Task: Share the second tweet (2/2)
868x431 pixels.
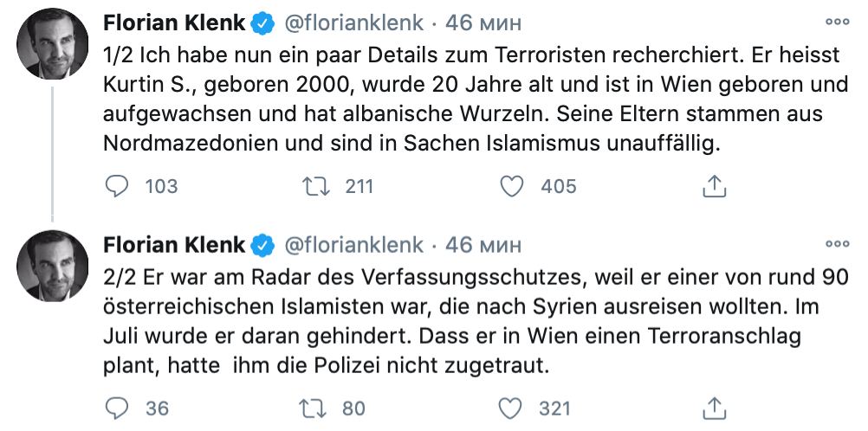Action: tap(713, 407)
